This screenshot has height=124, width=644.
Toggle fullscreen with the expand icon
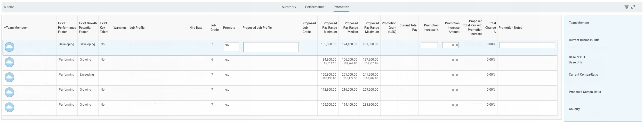[x=633, y=7]
